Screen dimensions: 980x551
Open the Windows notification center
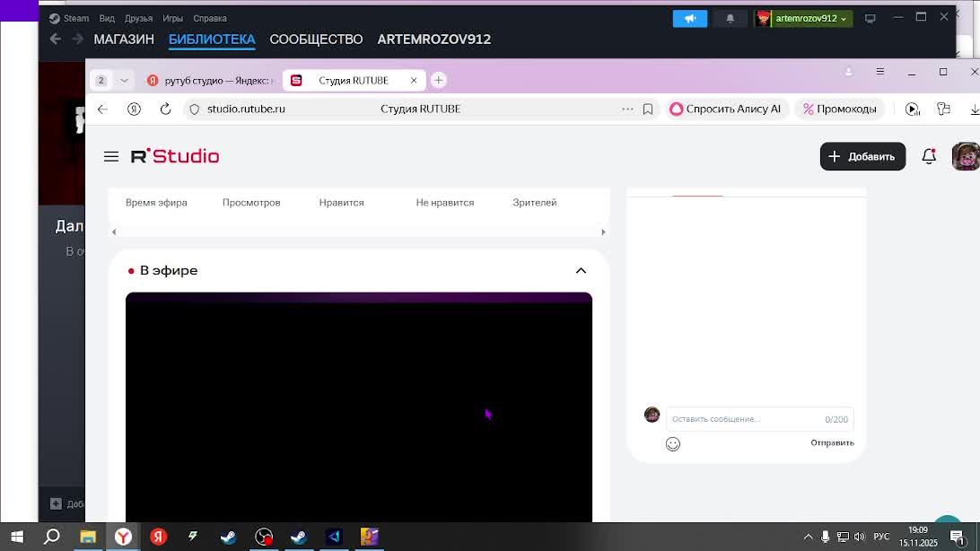(x=958, y=537)
